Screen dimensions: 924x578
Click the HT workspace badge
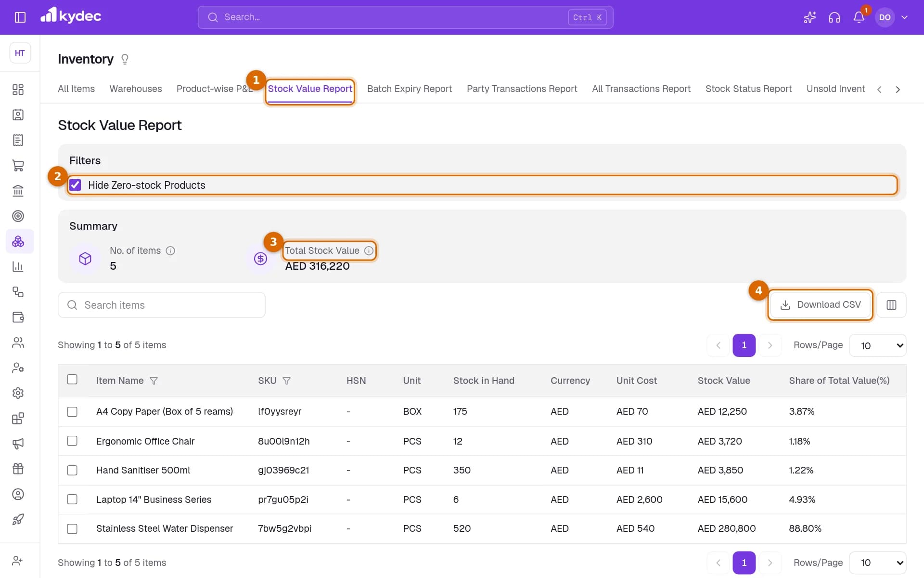point(20,53)
